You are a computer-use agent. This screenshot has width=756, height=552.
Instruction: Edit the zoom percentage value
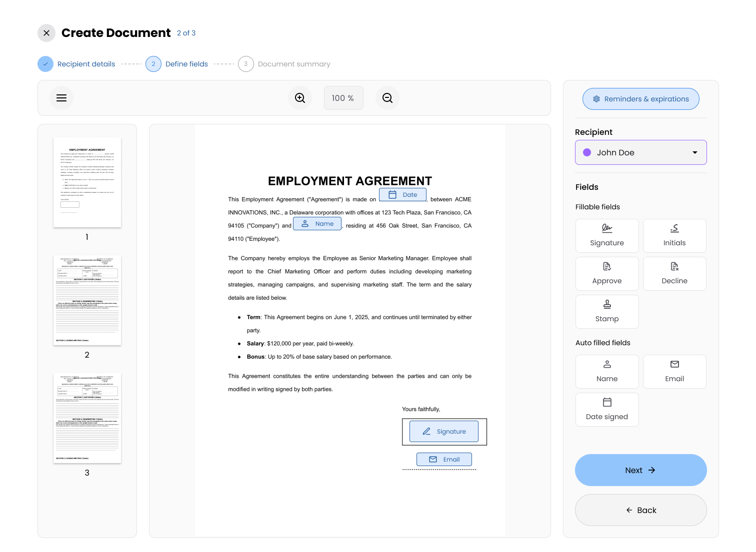coord(343,98)
